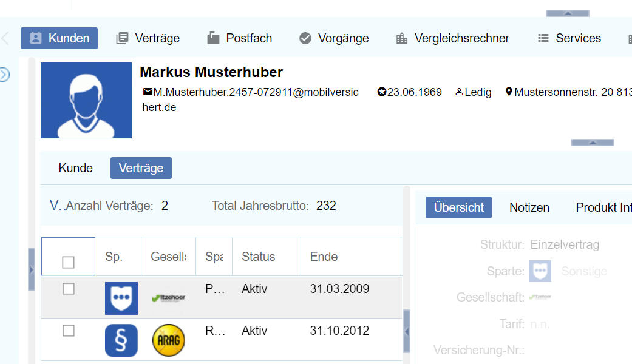Collapse the customer header panel arrow
632x364 pixels.
[x=593, y=143]
